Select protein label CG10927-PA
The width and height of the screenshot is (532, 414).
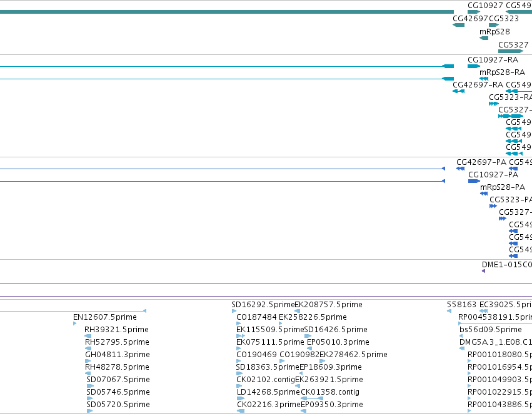pyautogui.click(x=493, y=175)
